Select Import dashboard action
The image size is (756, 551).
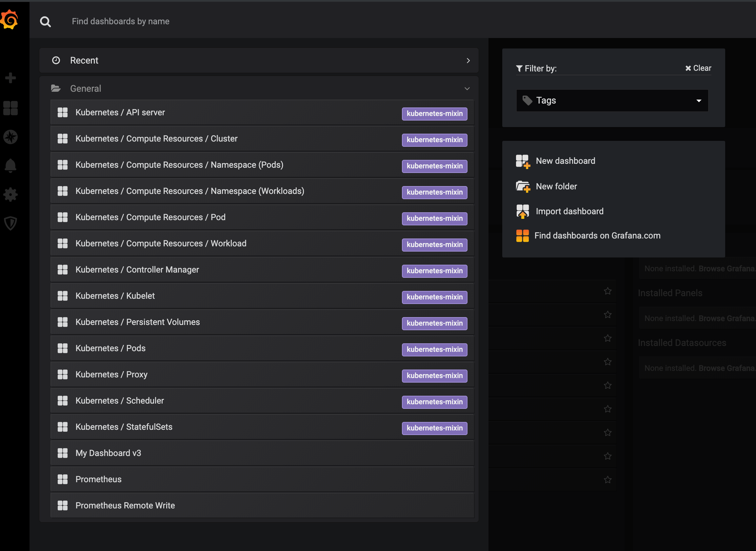[569, 212]
